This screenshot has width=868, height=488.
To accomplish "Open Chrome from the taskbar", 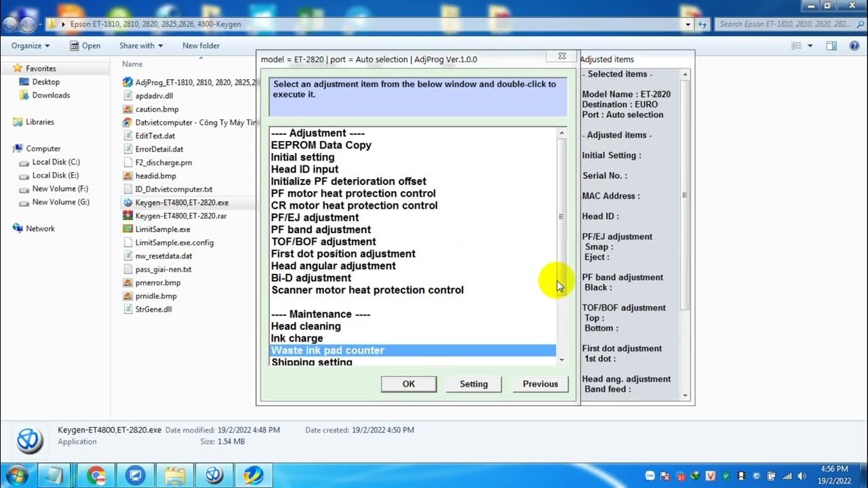I will point(96,475).
